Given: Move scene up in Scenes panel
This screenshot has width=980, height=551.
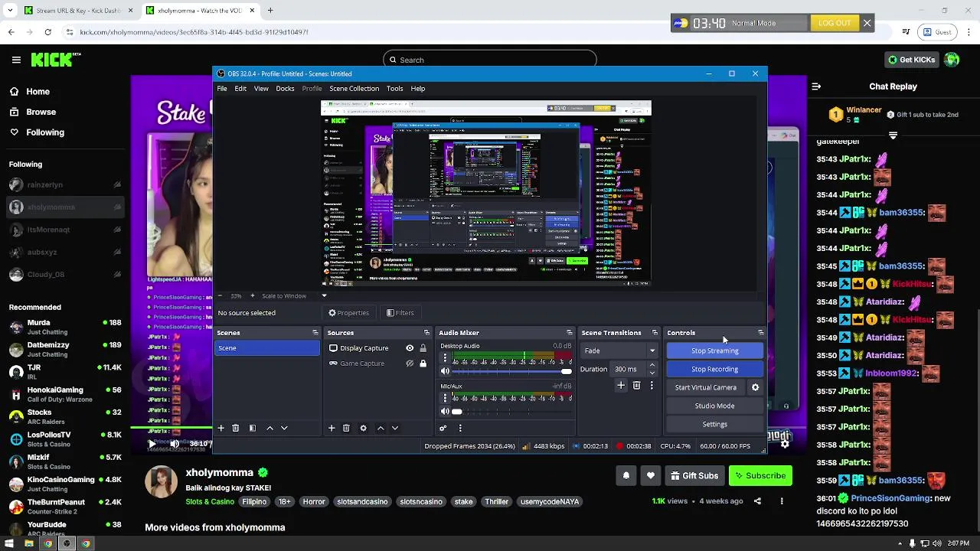Looking at the screenshot, I should (x=269, y=429).
